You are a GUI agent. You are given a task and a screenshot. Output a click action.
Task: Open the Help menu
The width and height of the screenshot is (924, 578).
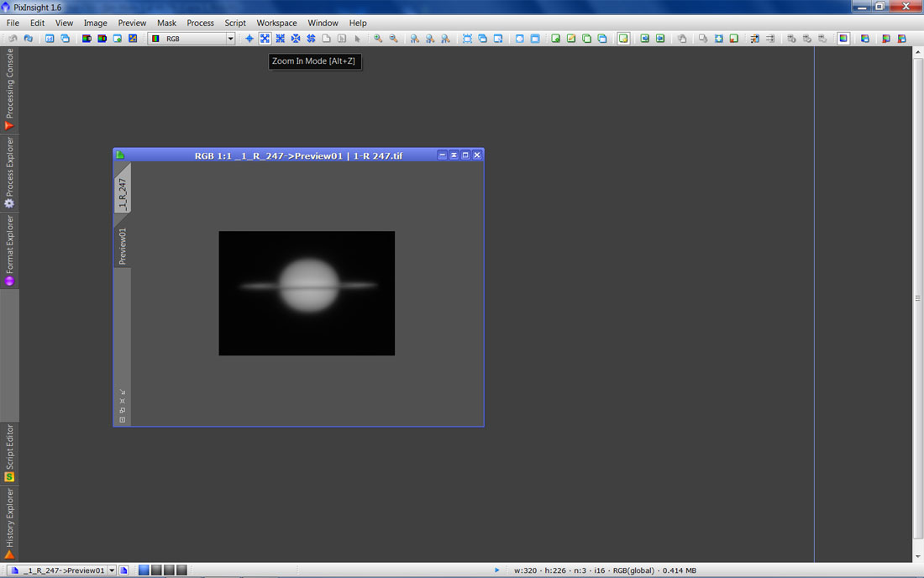point(357,23)
